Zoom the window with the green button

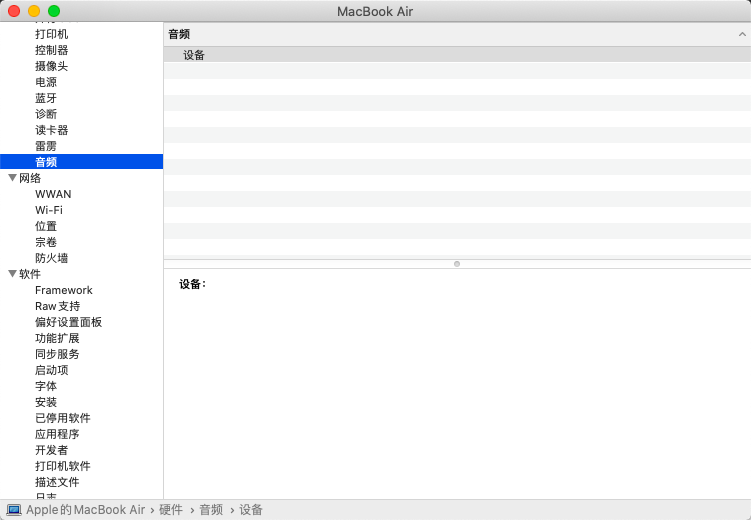tap(54, 11)
